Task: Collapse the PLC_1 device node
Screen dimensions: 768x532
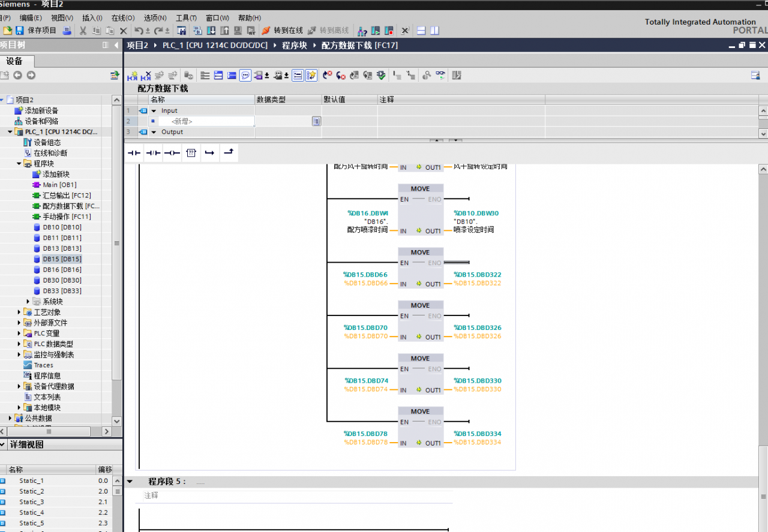Action: pyautogui.click(x=10, y=132)
